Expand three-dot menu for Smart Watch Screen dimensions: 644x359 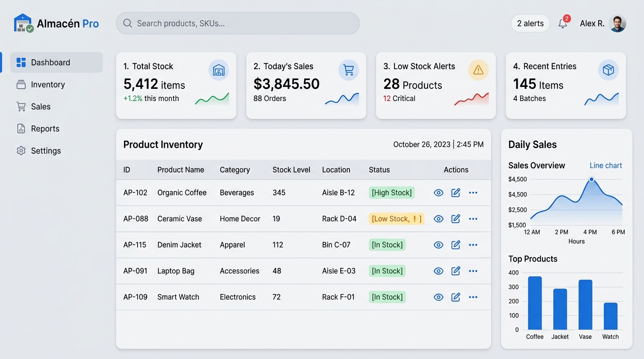pos(473,297)
